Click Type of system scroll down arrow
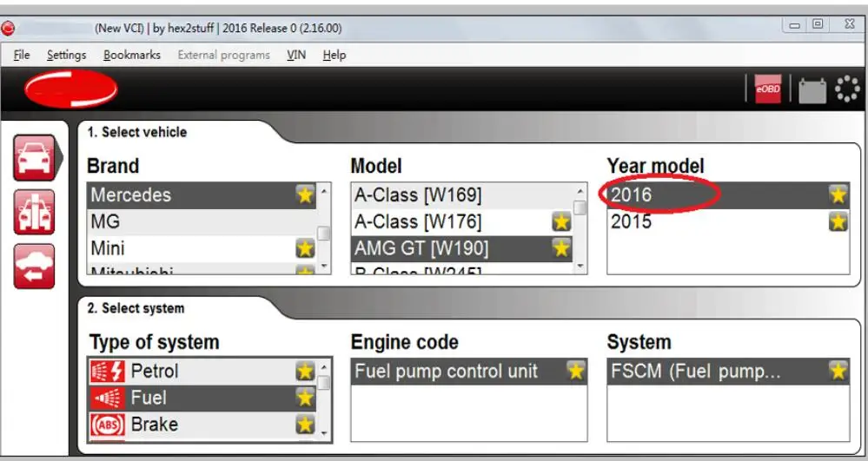Image resolution: width=868 pixels, height=461 pixels. 324,433
